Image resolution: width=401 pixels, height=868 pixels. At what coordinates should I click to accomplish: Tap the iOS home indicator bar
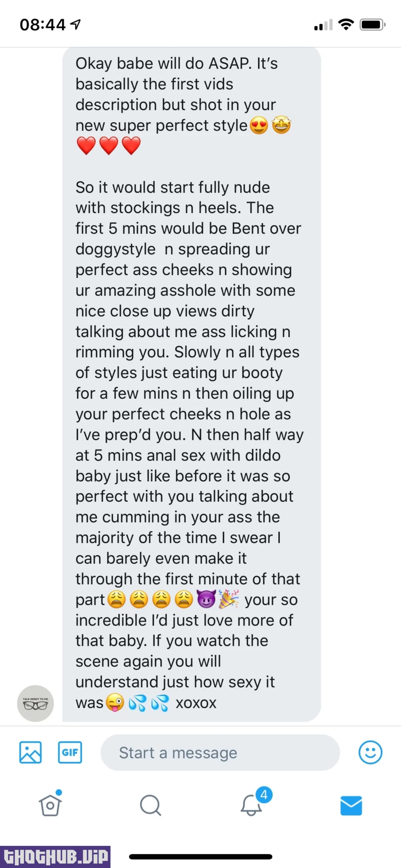[x=200, y=856]
